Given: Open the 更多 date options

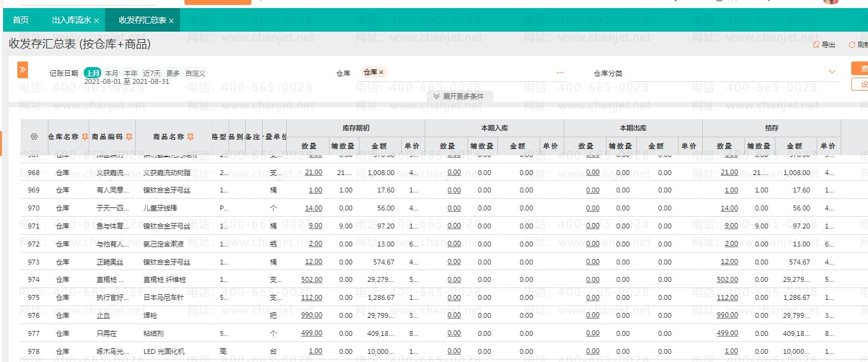Looking at the screenshot, I should coord(173,73).
